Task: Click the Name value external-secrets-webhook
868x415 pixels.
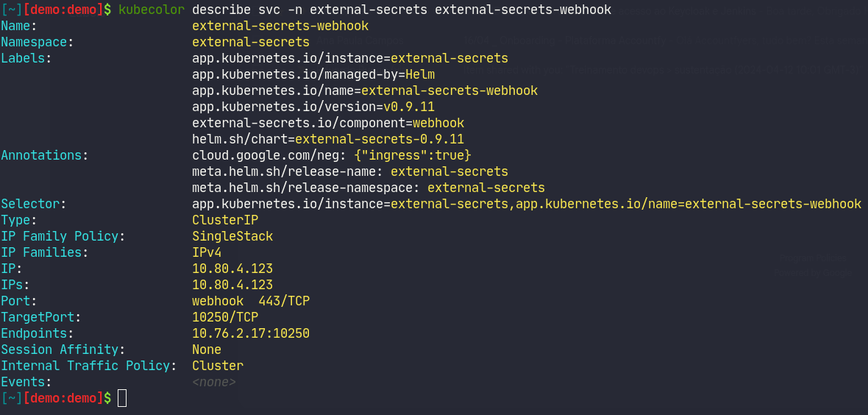Action: coord(280,26)
